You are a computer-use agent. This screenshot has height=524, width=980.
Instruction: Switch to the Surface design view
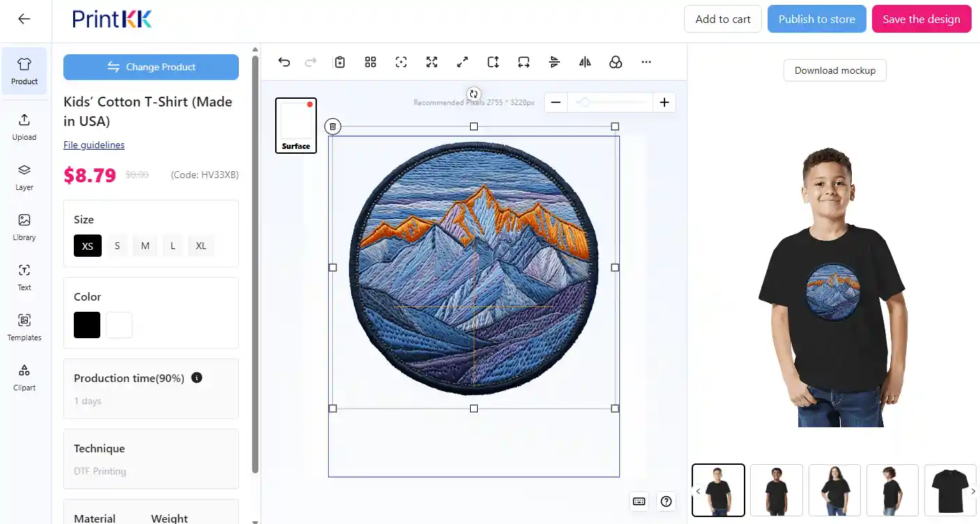[x=295, y=125]
